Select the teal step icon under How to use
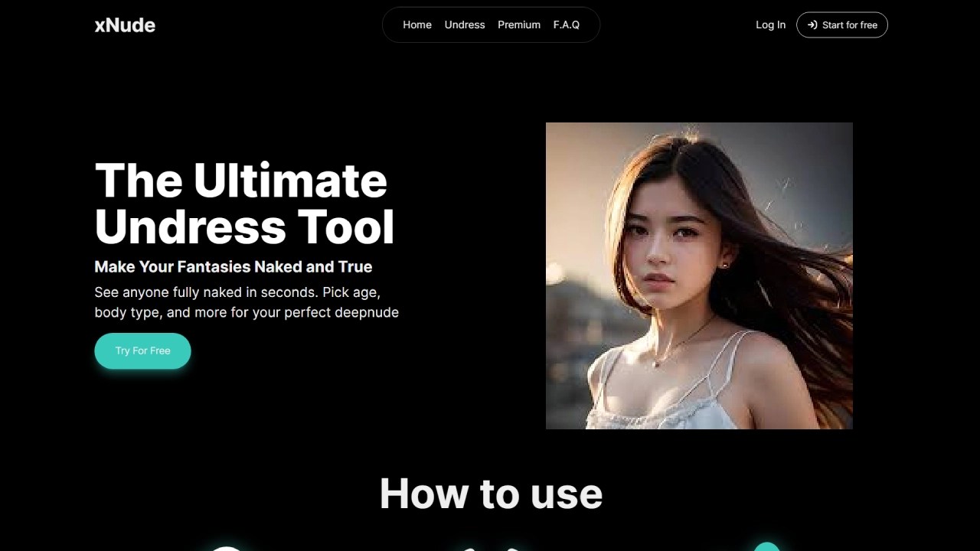The image size is (980, 551). click(766, 546)
